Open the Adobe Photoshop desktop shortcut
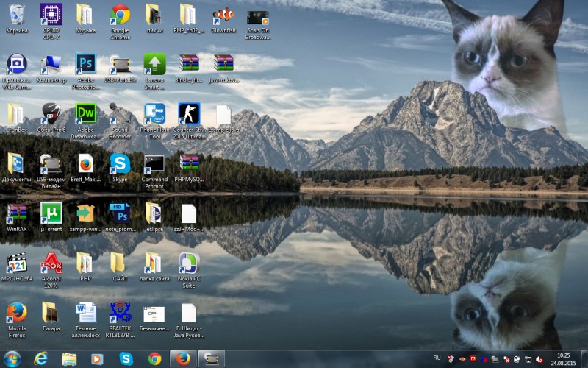588x368 pixels. 85,64
